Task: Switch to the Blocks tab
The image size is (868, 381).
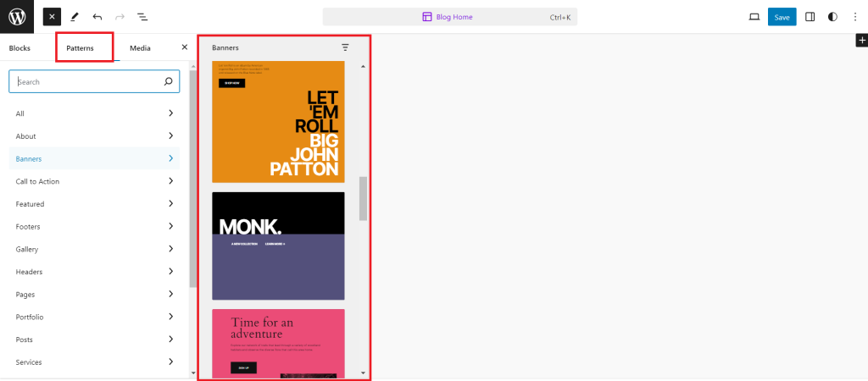Action: click(x=19, y=48)
